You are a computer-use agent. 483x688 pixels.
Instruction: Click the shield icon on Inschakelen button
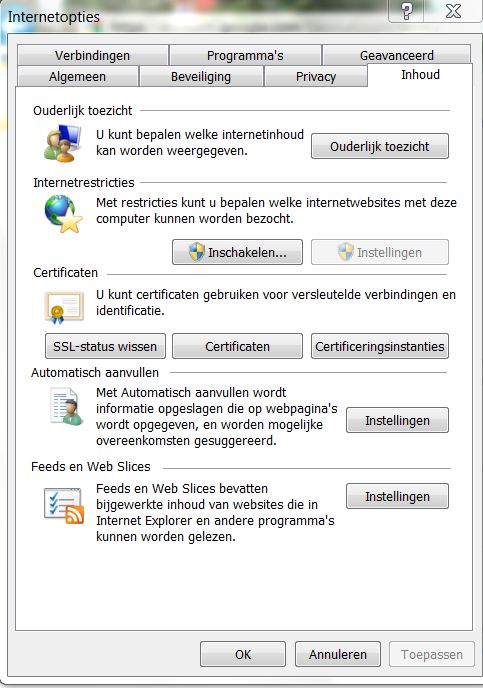pyautogui.click(x=197, y=252)
